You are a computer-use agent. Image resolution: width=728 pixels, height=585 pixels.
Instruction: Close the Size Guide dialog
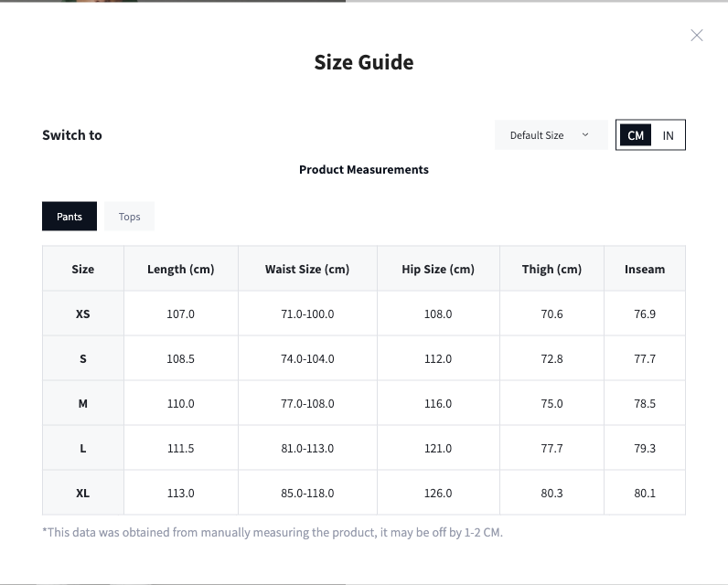pyautogui.click(x=697, y=36)
